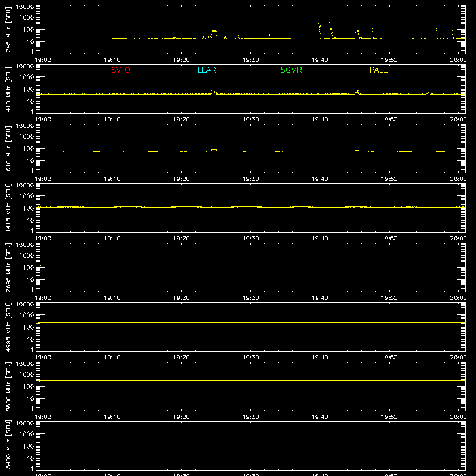This screenshot has width=476, height=476.
Task: Click 20:00 tick label under 245 MHz panel
Action: coord(458,60)
